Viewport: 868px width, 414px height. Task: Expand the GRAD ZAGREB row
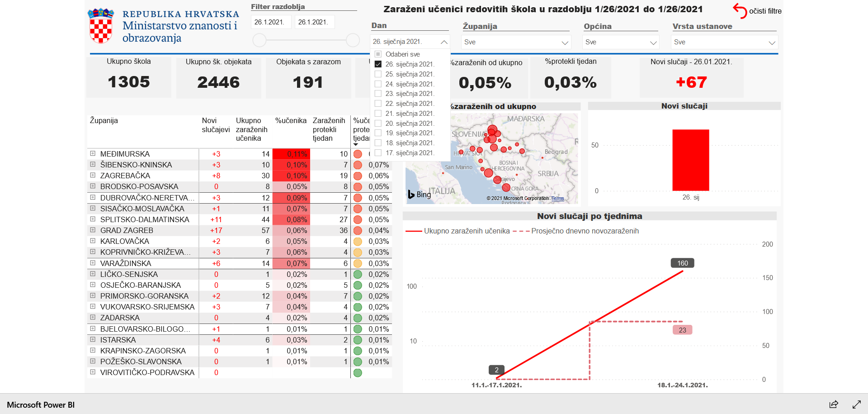point(93,230)
